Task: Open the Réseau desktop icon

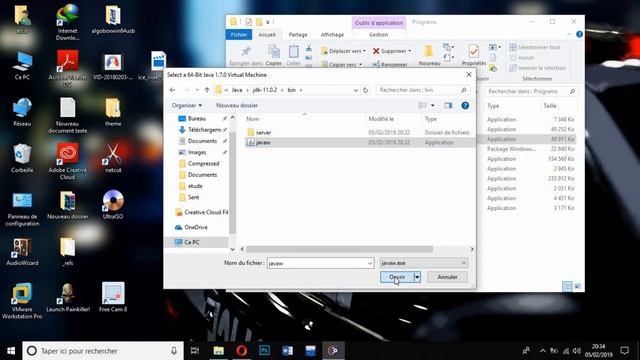Action: pyautogui.click(x=22, y=112)
